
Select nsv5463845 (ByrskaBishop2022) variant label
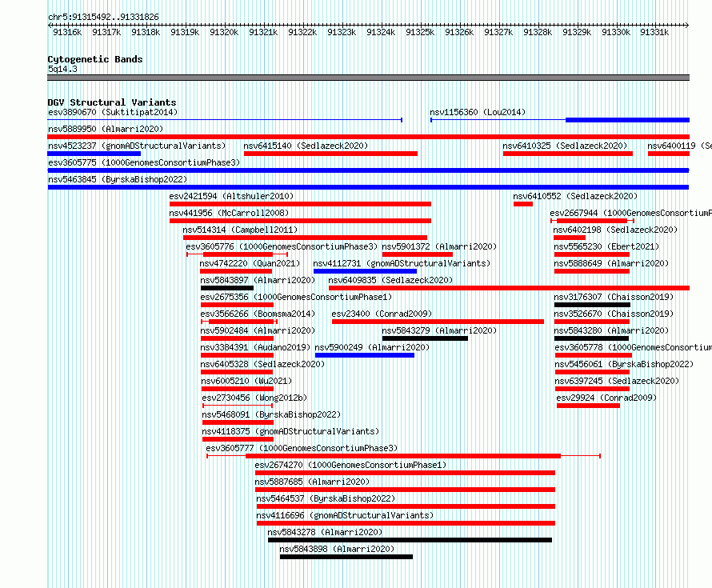pos(118,179)
